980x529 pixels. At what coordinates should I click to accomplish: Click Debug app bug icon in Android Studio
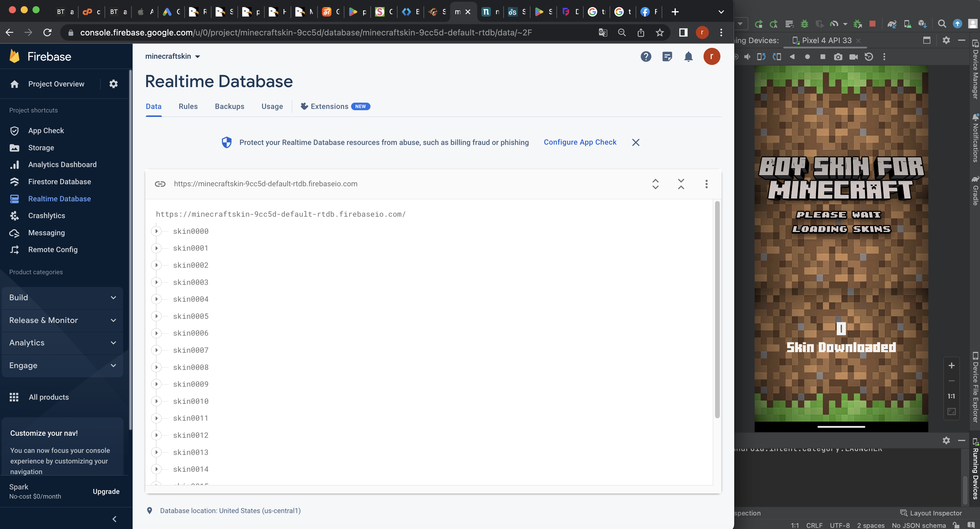pos(804,24)
